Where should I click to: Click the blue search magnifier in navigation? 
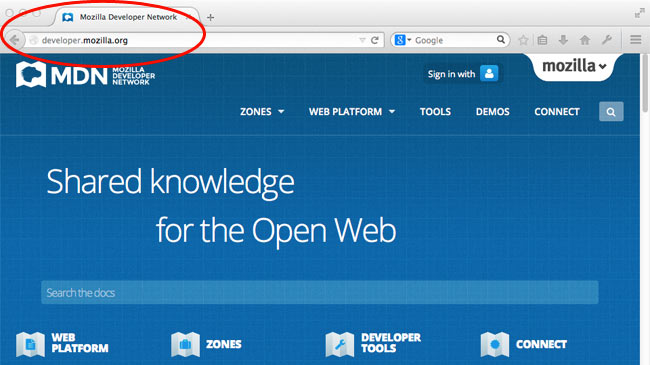[x=611, y=112]
